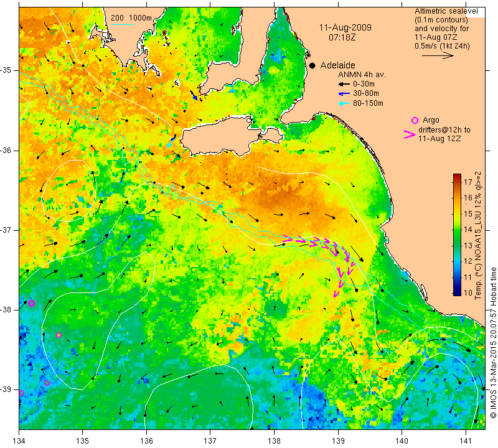Click the longitude axis label 134

point(19,441)
